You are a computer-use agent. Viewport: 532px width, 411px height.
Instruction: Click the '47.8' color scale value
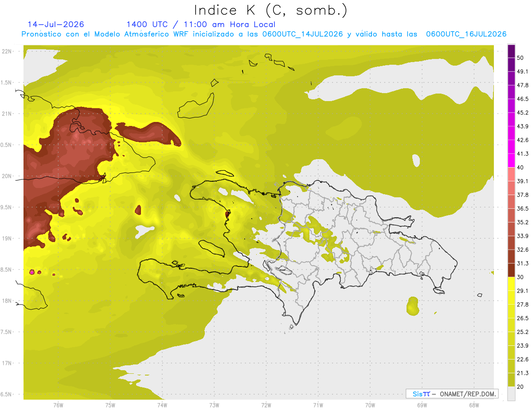point(523,85)
